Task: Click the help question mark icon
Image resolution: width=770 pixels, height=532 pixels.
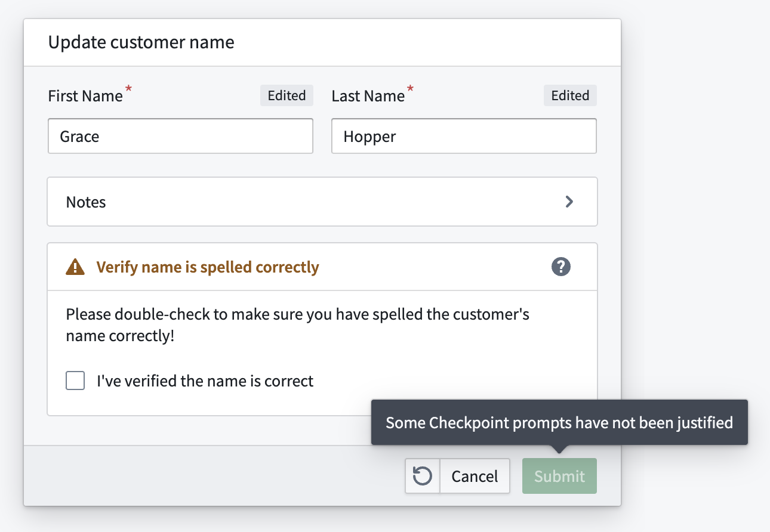Action: click(x=561, y=267)
